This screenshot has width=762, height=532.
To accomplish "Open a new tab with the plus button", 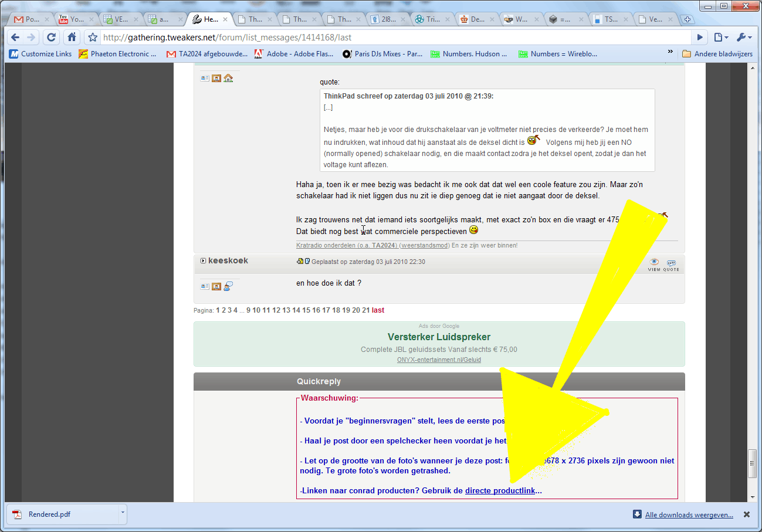I will 687,19.
